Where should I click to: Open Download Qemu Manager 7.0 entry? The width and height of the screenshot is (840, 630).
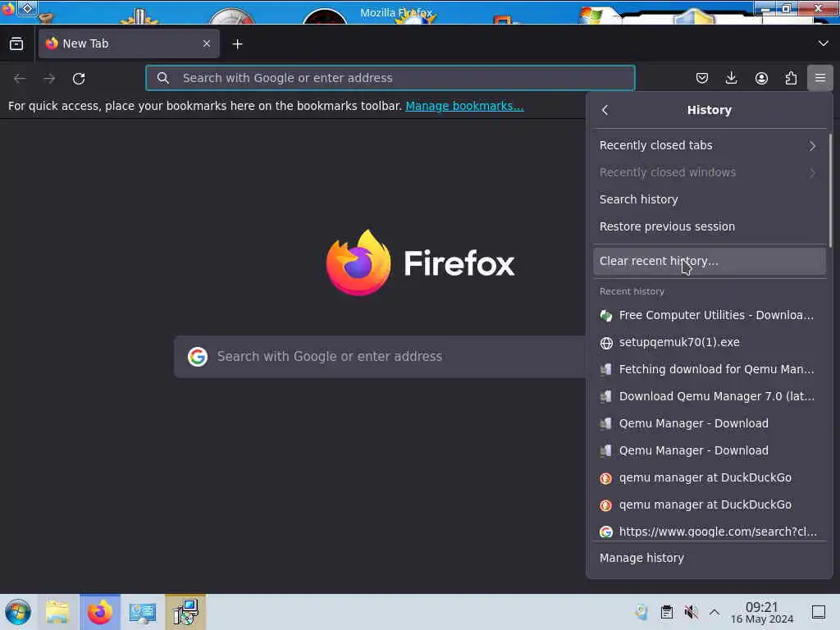pos(710,396)
